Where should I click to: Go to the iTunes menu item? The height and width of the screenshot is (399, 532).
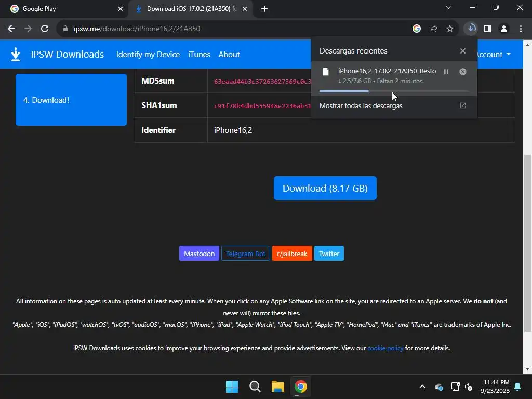(x=199, y=54)
